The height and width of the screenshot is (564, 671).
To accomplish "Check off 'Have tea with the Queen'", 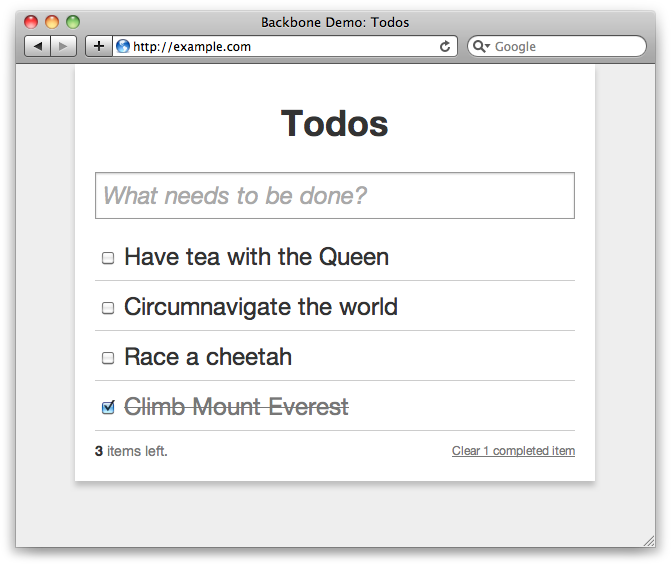I will (108, 258).
